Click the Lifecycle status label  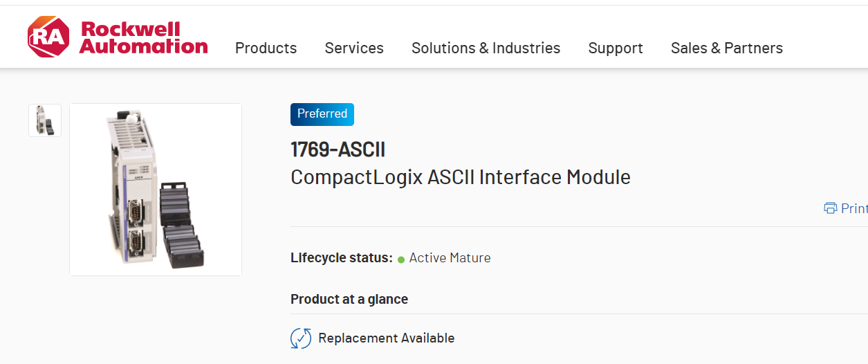(342, 257)
